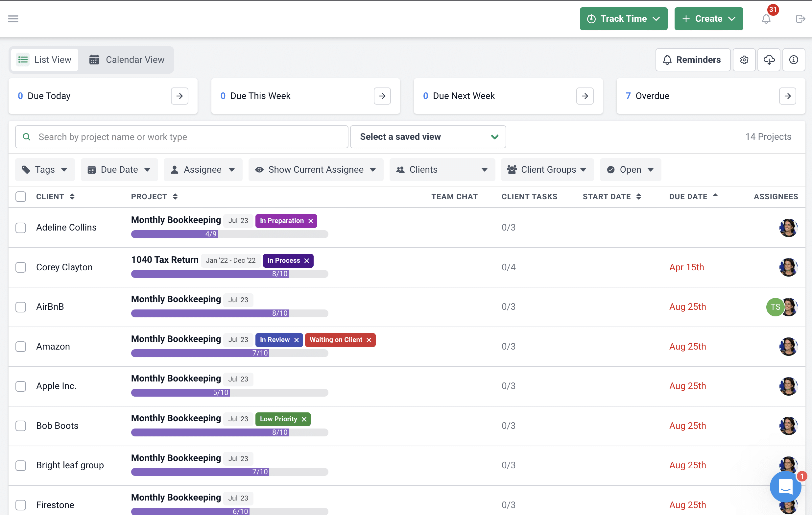This screenshot has height=515, width=812.
Task: Open the Select a saved view dropdown
Action: [428, 137]
